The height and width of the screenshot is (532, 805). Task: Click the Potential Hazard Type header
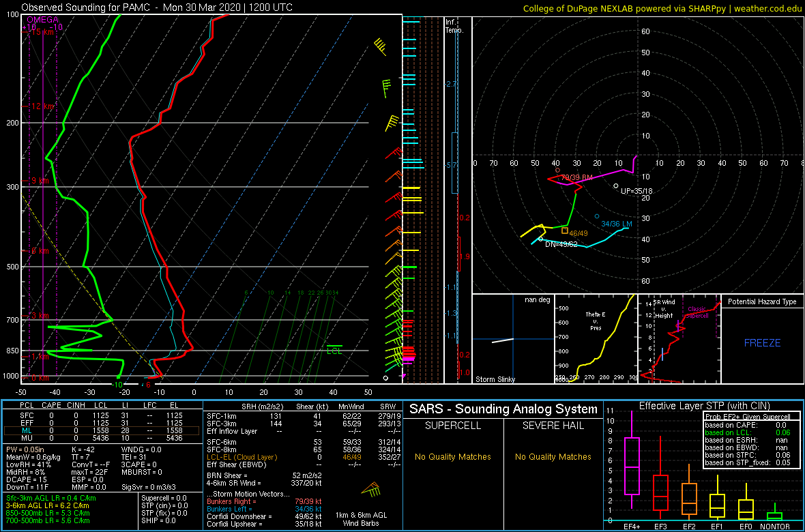click(763, 301)
